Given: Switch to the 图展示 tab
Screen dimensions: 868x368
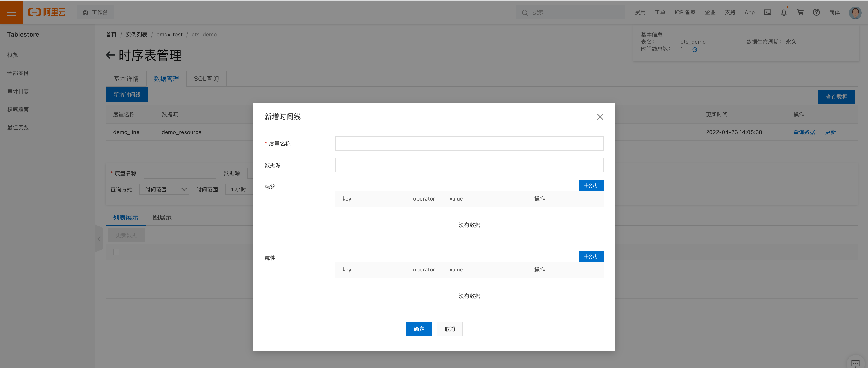Looking at the screenshot, I should pyautogui.click(x=162, y=217).
